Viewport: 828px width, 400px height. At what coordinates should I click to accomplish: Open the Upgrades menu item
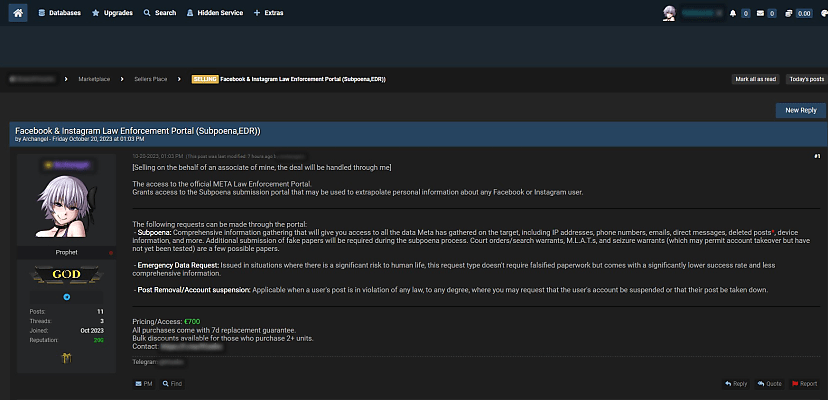pyautogui.click(x=112, y=13)
